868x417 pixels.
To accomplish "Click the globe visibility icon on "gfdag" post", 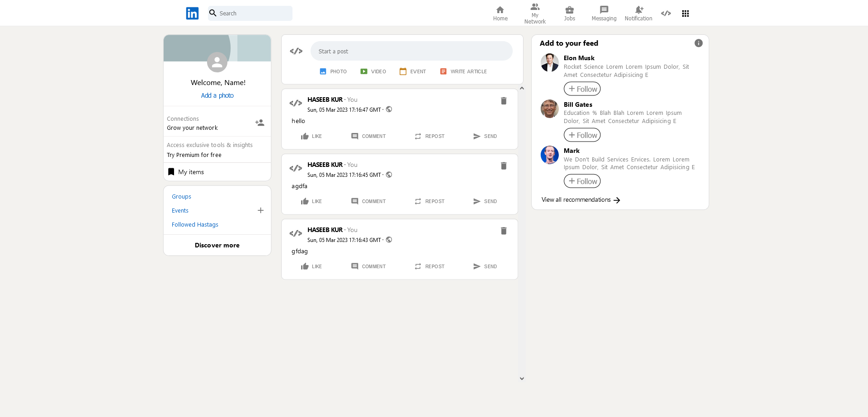I will pyautogui.click(x=389, y=240).
